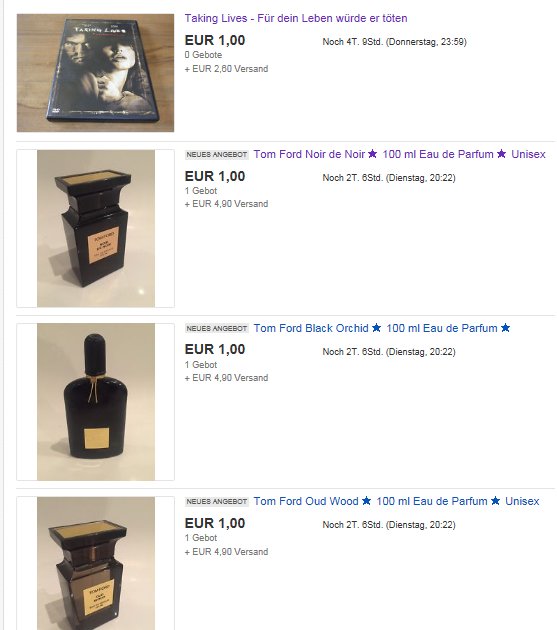Open Tom Ford Oud Wood listing

(x=396, y=501)
